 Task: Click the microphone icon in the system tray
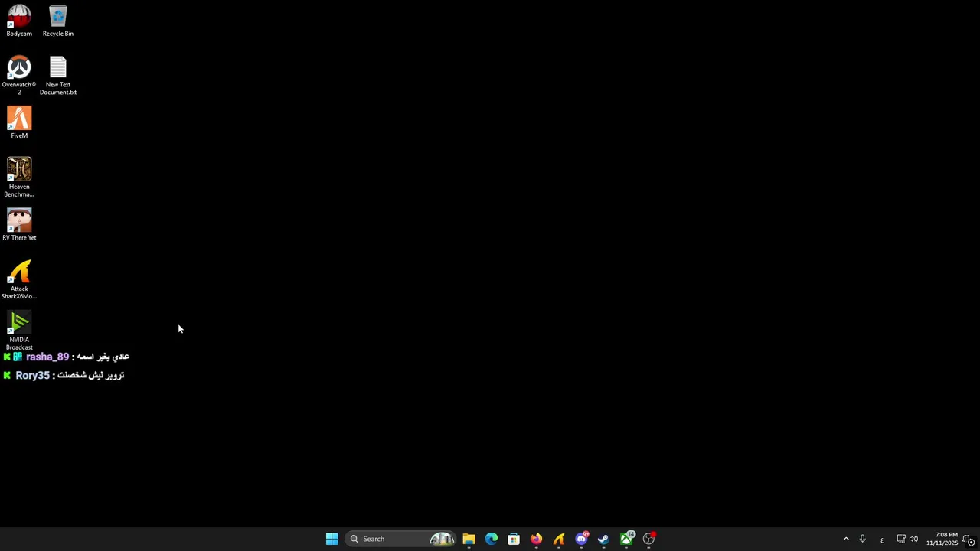[862, 539]
